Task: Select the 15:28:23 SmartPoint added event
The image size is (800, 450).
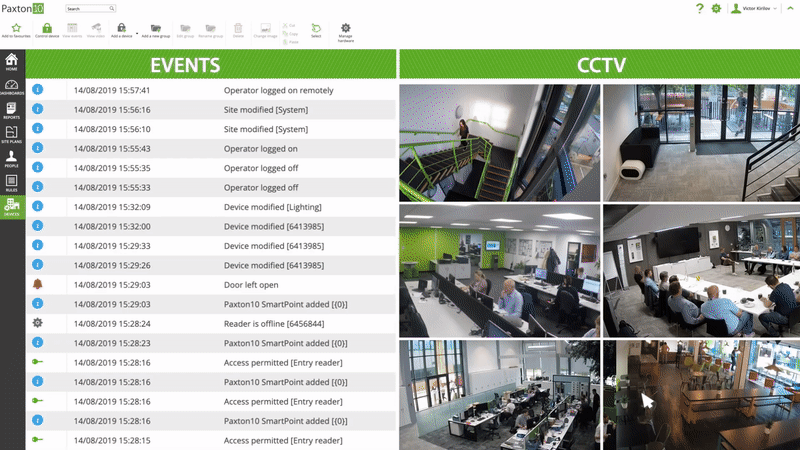Action: click(x=211, y=343)
